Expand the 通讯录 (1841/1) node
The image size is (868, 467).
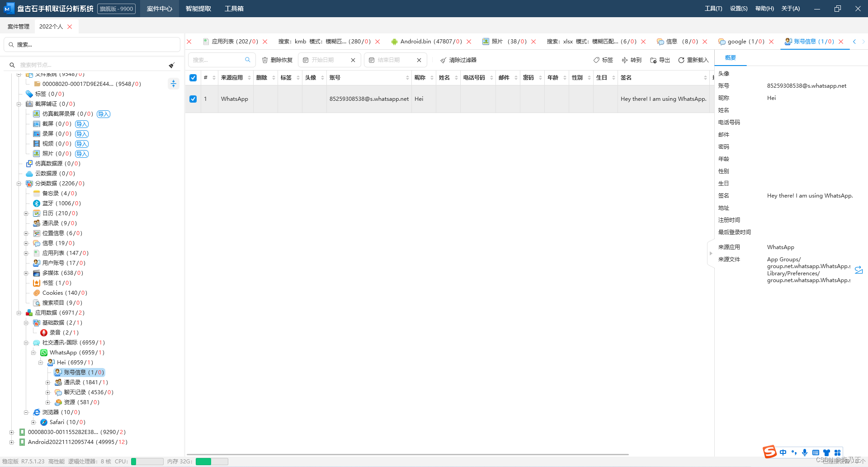48,382
